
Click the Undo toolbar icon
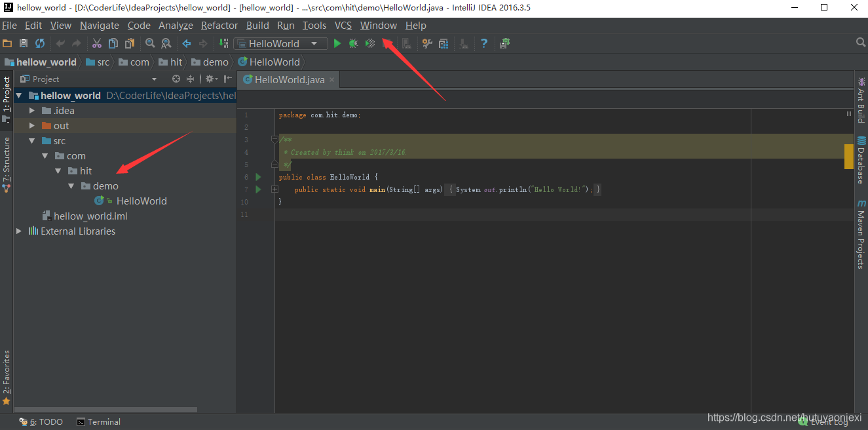click(x=60, y=43)
